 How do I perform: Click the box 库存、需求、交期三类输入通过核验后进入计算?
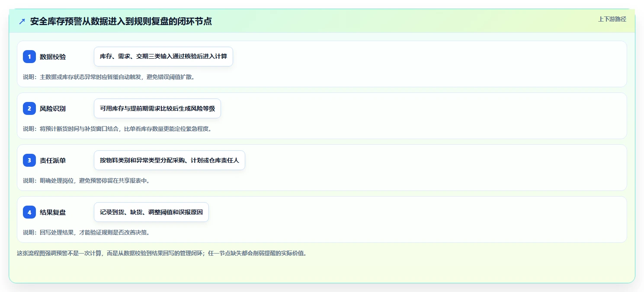coord(163,57)
